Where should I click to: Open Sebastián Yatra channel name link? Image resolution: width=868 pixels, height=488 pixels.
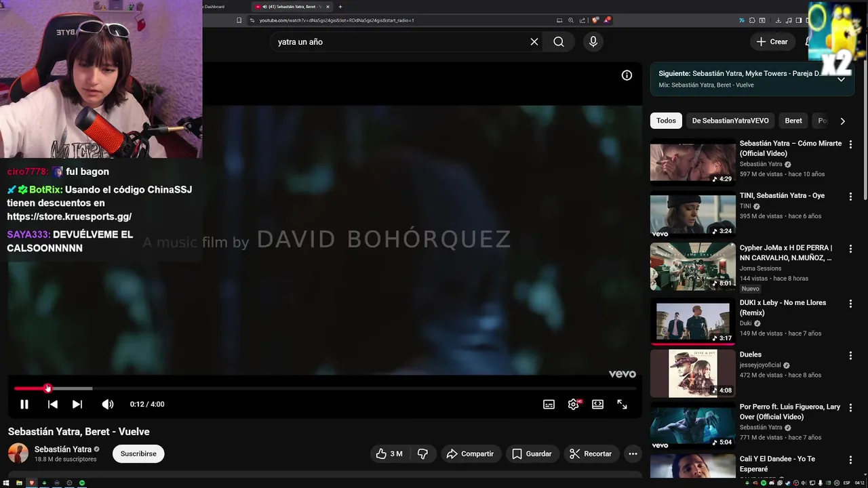pyautogui.click(x=63, y=449)
